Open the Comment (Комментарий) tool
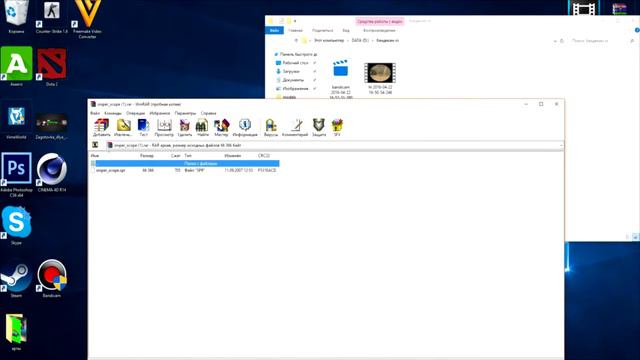The width and height of the screenshot is (640, 360). point(295,127)
